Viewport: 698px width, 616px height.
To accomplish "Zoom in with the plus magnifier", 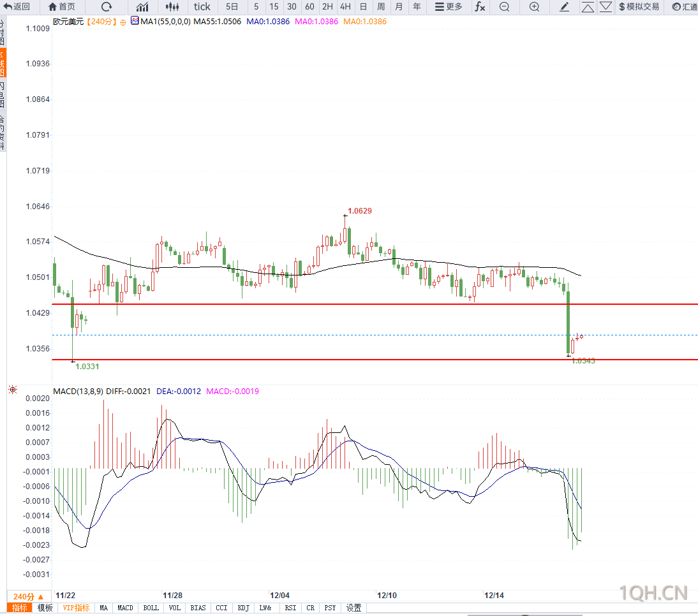I will (534, 6).
